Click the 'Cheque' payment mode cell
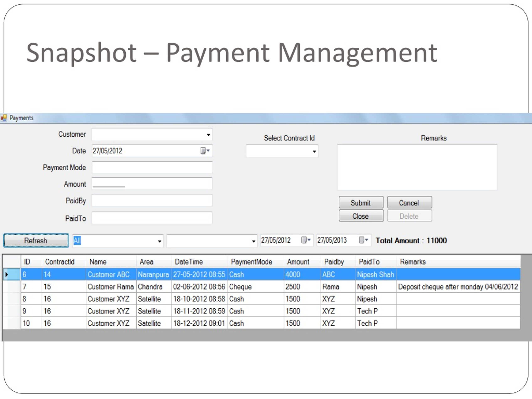Screen dimensions: 532x399 pos(256,287)
